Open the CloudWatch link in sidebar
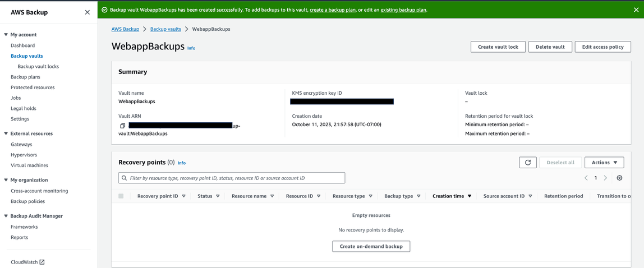 click(24, 262)
